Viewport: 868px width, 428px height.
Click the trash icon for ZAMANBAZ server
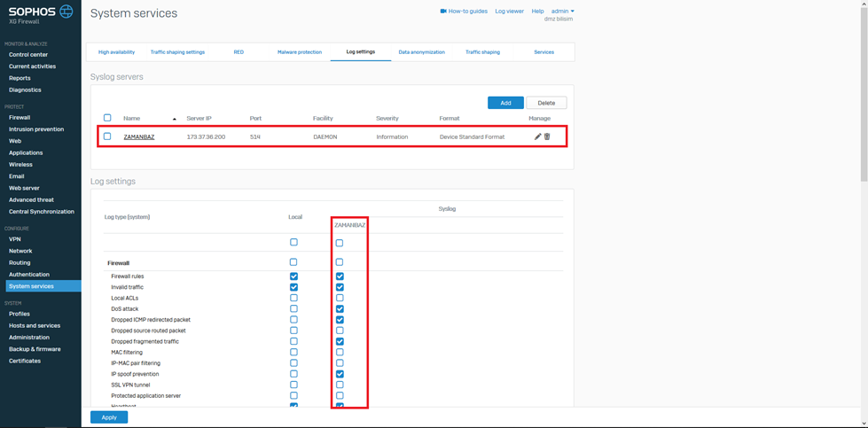547,136
